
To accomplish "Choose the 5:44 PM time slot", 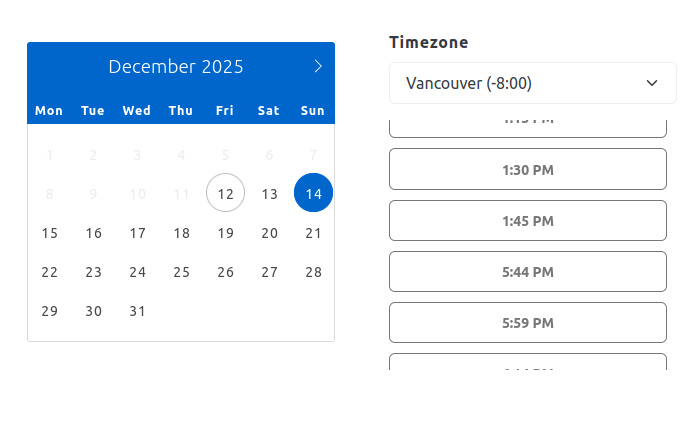I will (x=527, y=272).
